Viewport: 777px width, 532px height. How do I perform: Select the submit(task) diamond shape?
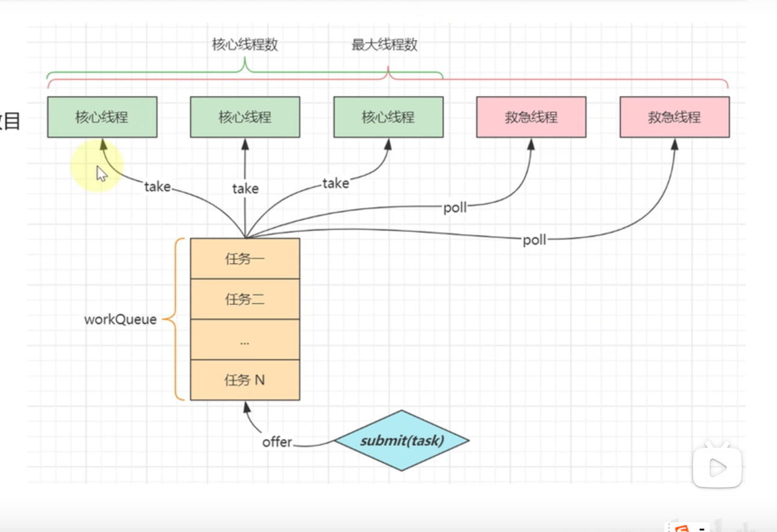401,441
